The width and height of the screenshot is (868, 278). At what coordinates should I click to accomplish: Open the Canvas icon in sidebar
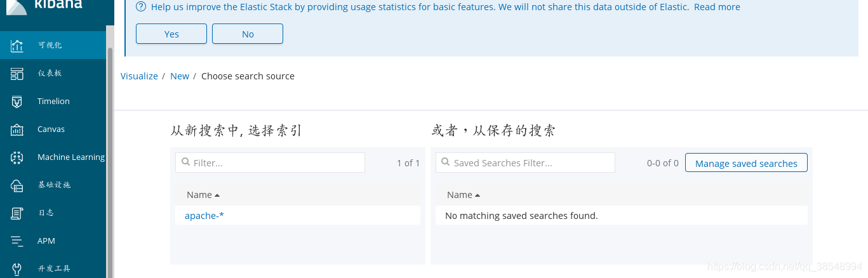tap(17, 129)
